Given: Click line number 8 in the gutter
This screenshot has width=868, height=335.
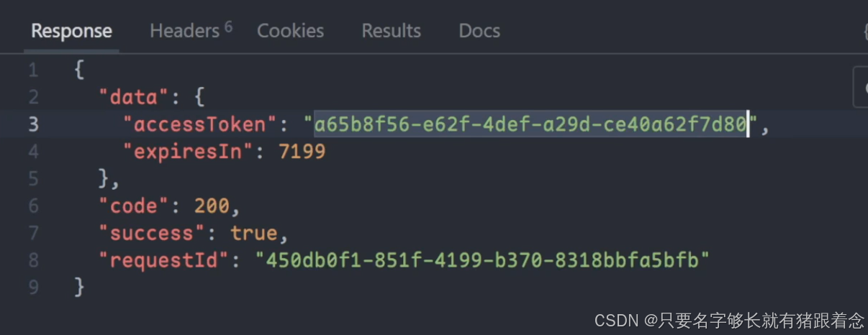Looking at the screenshot, I should pos(33,260).
